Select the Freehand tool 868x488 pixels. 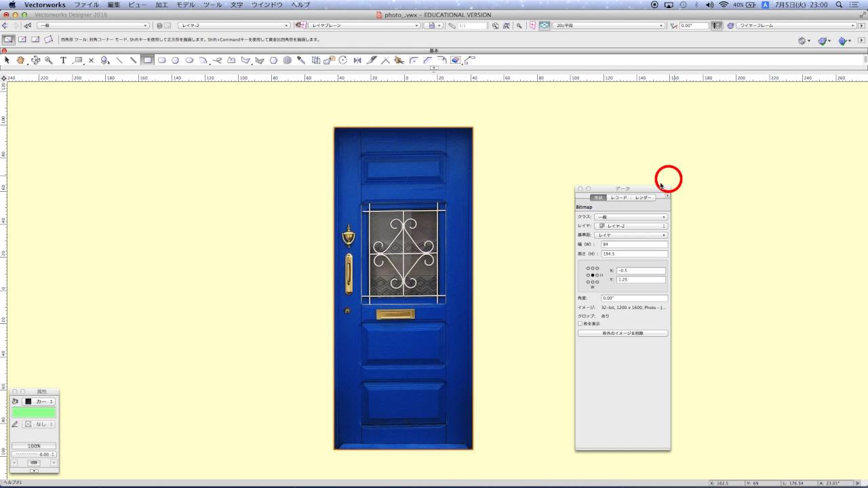217,60
